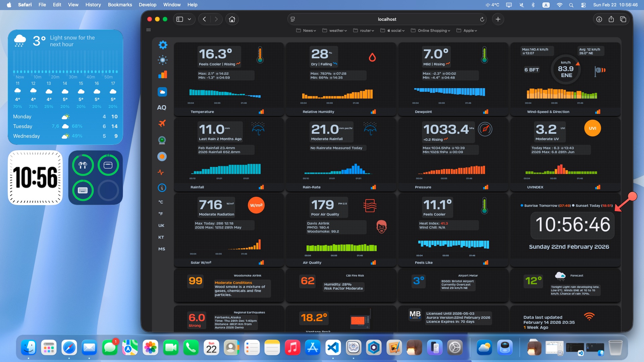
Task: Open a new tab with plus button
Action: coord(498,19)
